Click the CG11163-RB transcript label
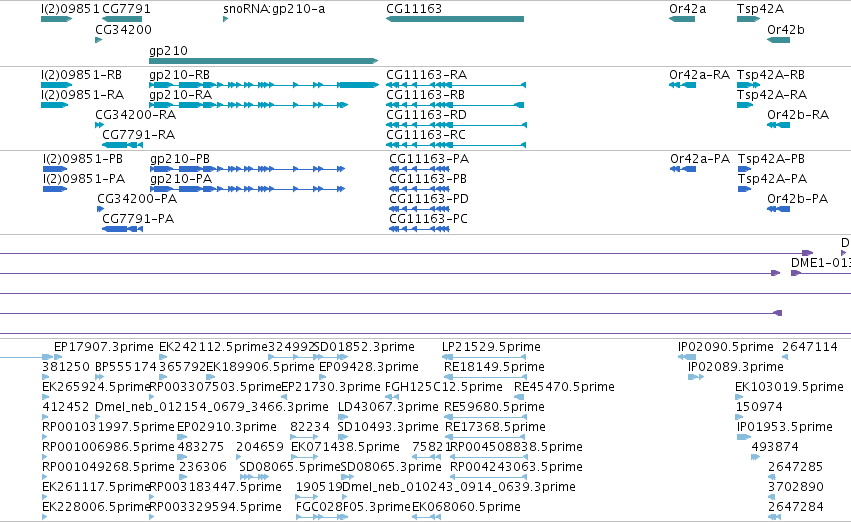The image size is (851, 522). [426, 94]
